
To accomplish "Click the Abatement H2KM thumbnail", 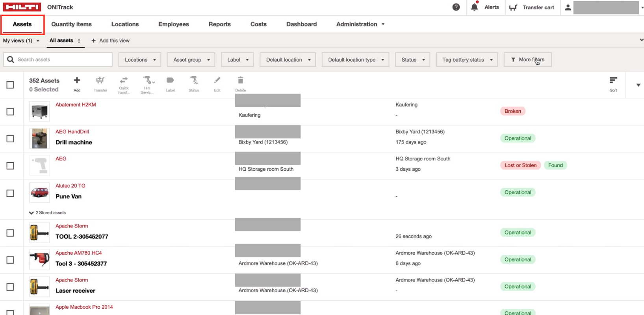I will (x=39, y=112).
